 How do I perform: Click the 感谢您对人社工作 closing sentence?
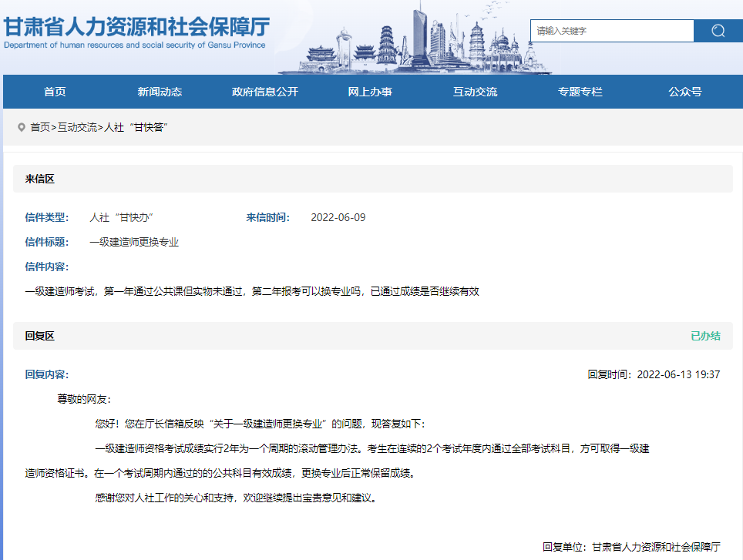pos(237,498)
